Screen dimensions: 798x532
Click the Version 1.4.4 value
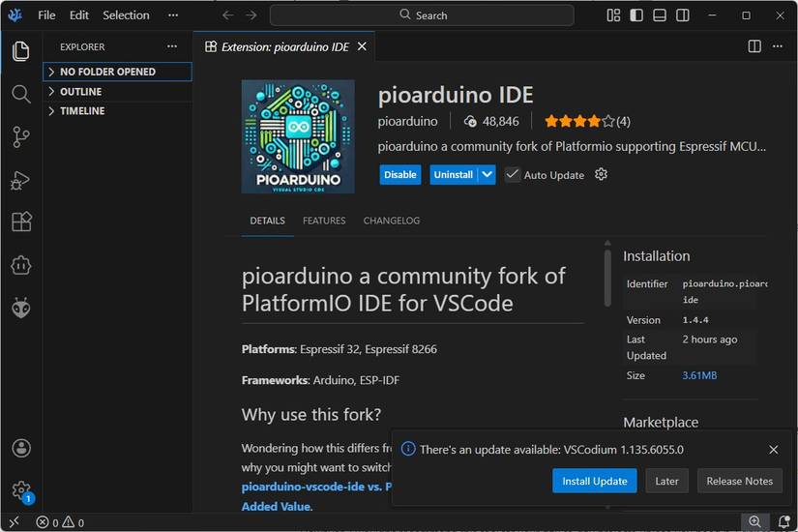[x=695, y=320]
